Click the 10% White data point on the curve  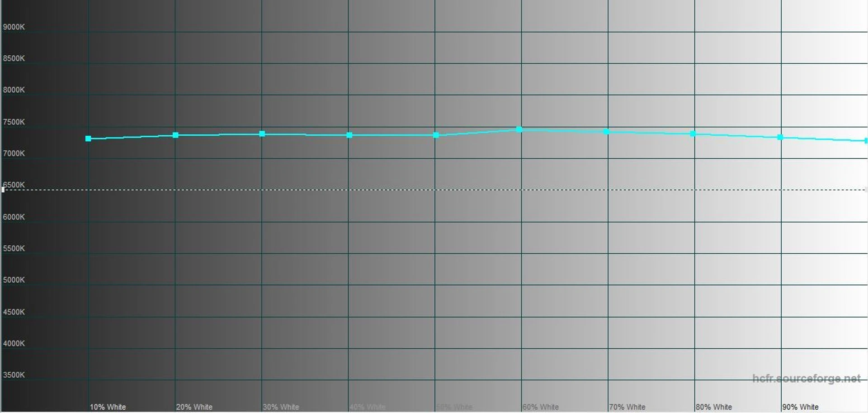point(88,138)
